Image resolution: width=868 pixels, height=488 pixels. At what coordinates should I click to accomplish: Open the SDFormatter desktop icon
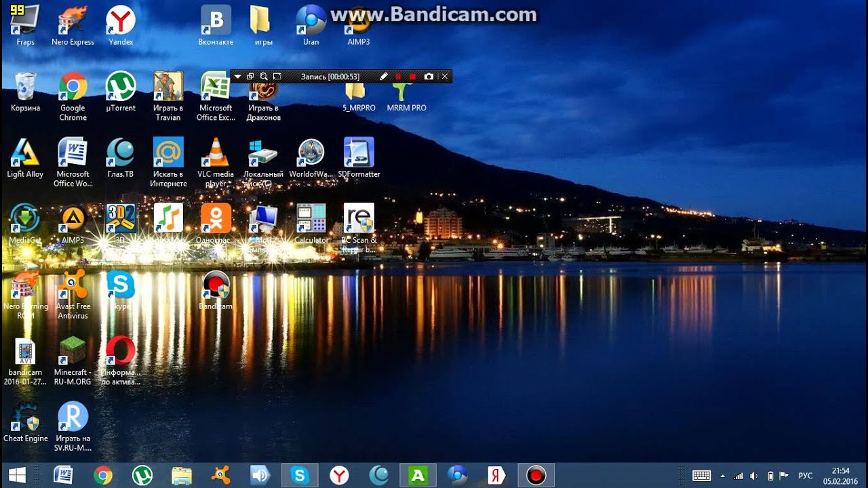pyautogui.click(x=359, y=158)
